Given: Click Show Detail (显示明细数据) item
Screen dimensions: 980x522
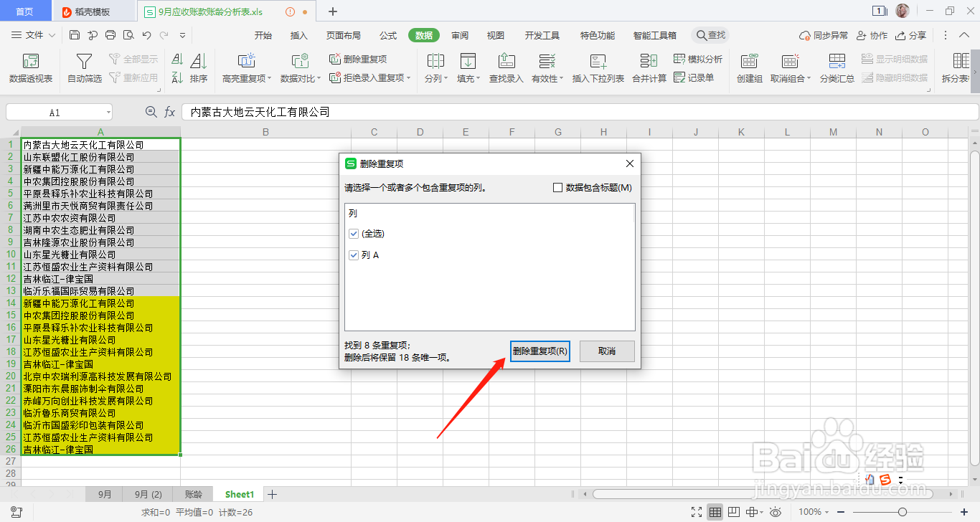Looking at the screenshot, I should coord(895,59).
